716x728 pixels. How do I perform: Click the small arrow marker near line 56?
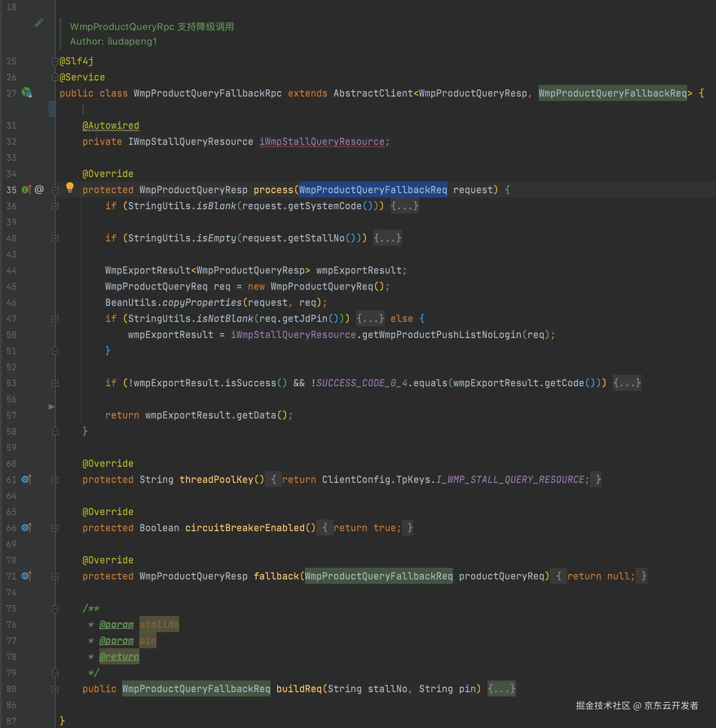click(52, 407)
